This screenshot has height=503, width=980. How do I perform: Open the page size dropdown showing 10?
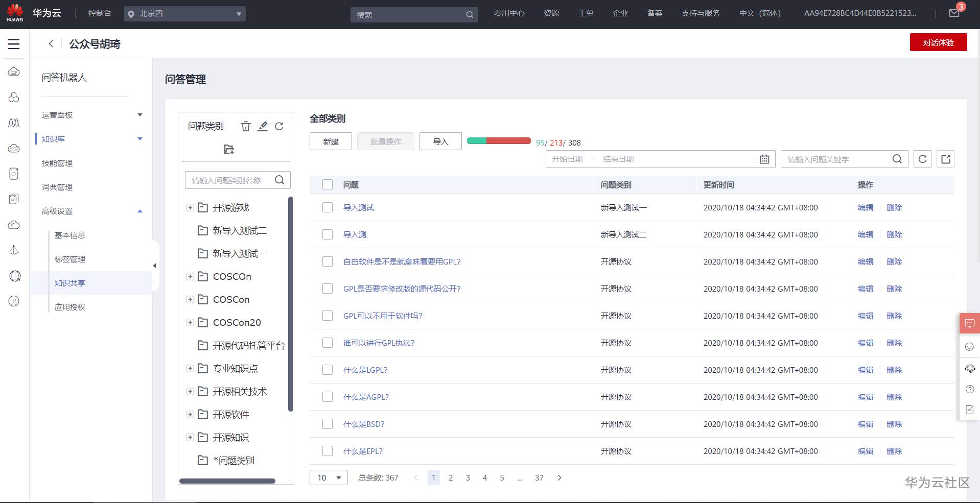coord(329,477)
